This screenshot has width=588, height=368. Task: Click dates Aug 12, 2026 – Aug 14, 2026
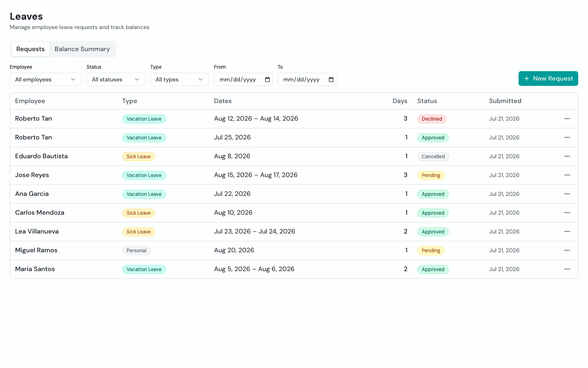(x=256, y=119)
